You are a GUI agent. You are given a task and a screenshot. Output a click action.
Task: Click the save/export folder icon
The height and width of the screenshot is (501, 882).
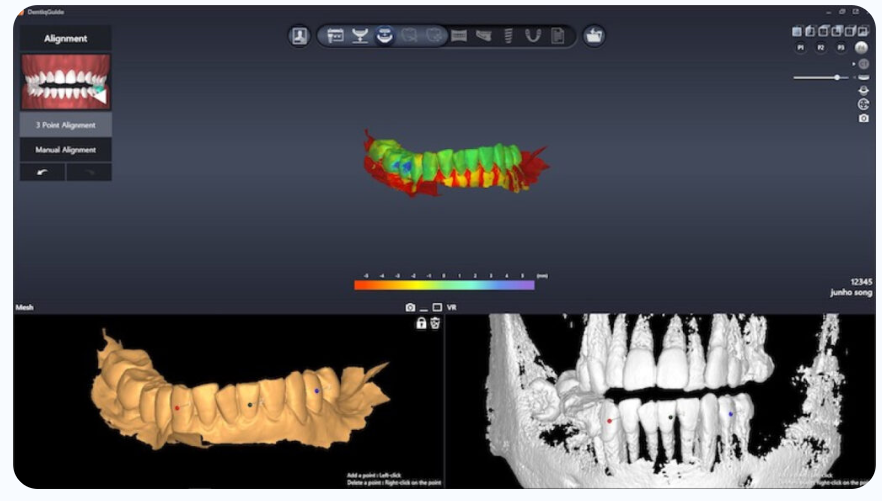coord(594,36)
